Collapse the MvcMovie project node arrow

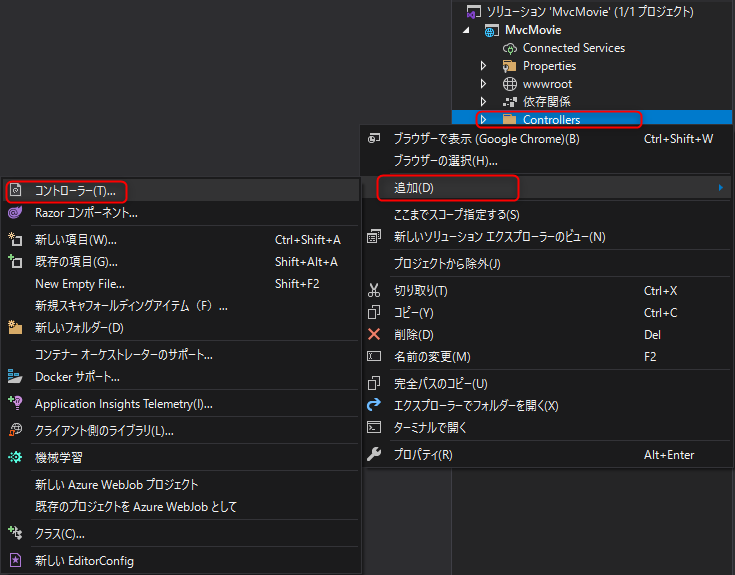tap(466, 30)
